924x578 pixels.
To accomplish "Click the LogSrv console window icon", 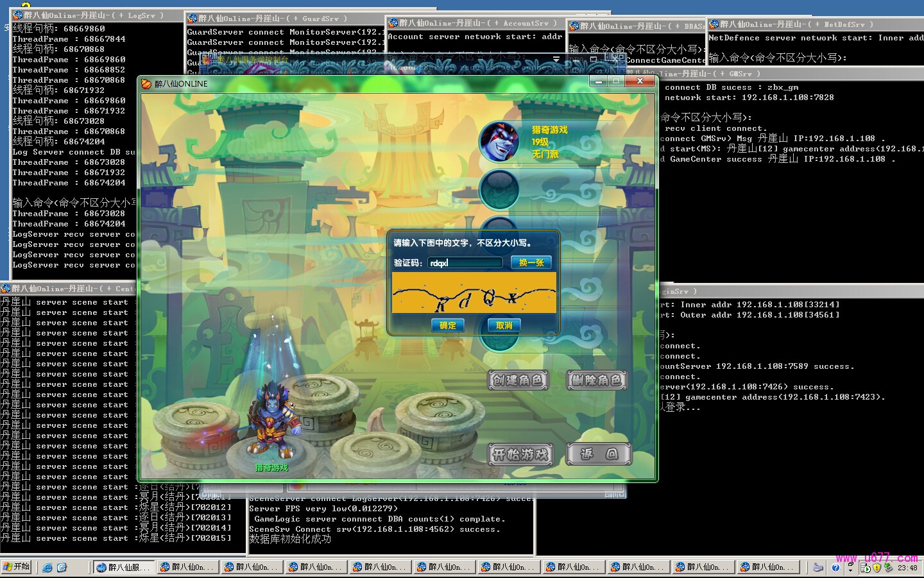I will [17, 15].
